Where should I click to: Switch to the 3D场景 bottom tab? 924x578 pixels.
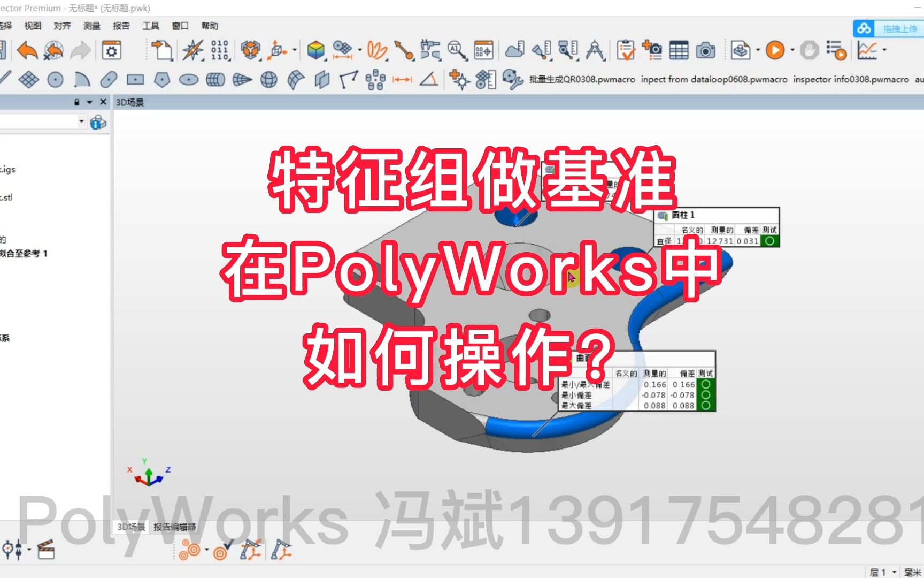(x=131, y=527)
